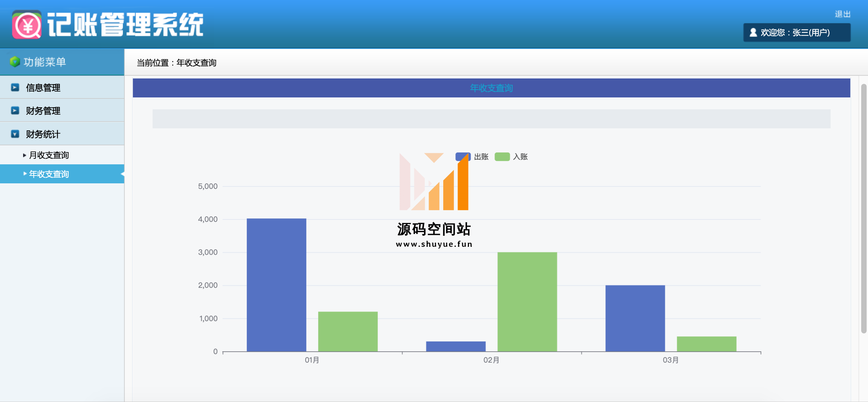
Task: Click the small triangle before 年收支查询
Action: click(25, 174)
